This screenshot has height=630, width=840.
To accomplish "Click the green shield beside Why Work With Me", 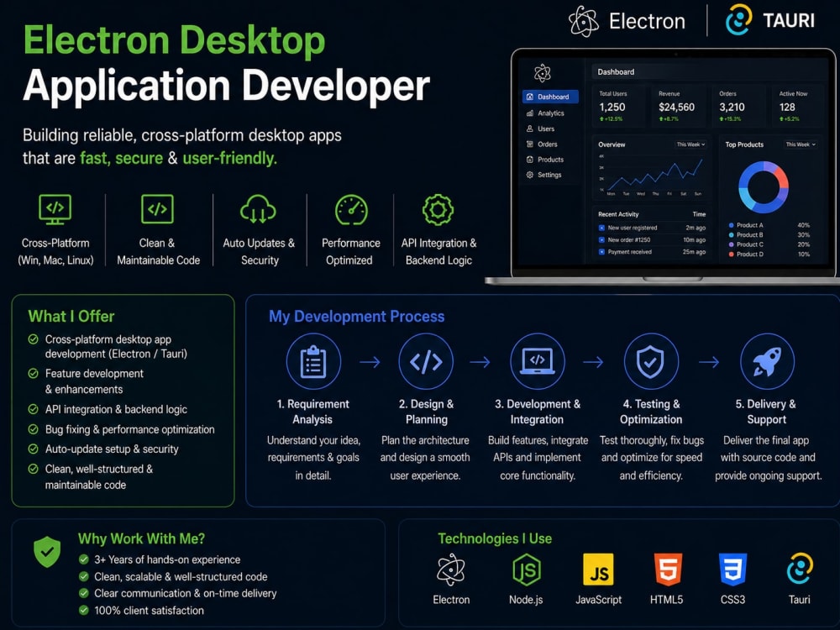I will (x=47, y=551).
